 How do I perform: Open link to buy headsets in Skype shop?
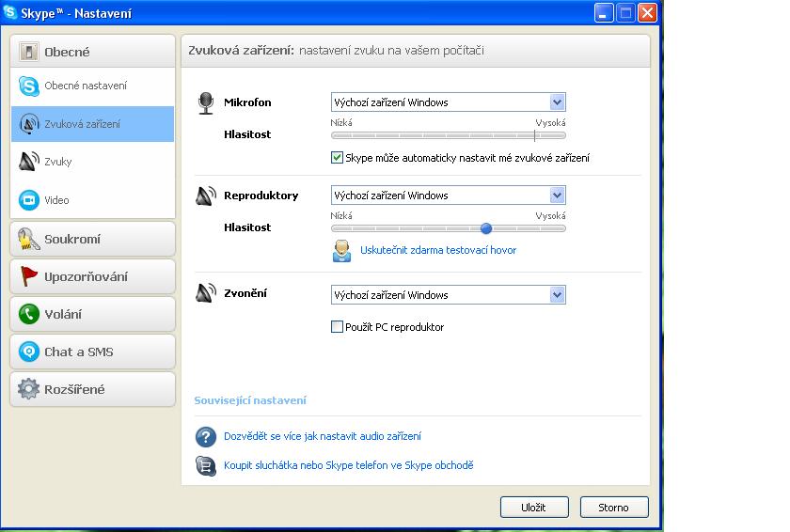pos(349,465)
